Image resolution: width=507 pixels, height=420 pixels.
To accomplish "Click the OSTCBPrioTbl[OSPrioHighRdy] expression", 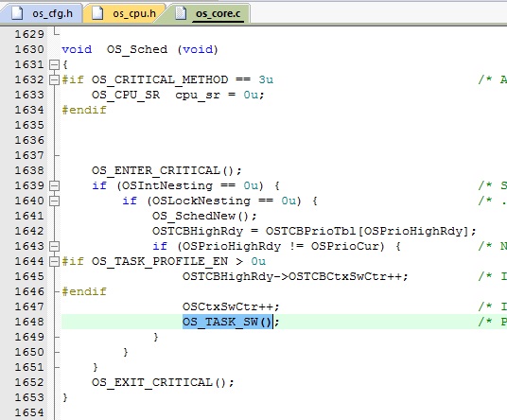I will click(367, 231).
